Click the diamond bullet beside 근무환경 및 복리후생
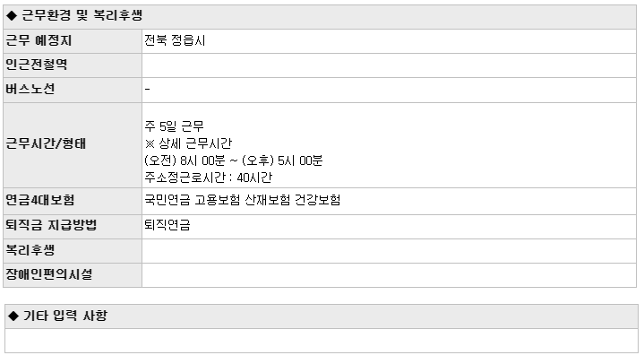This screenshot has height=364, width=644. 12,15
